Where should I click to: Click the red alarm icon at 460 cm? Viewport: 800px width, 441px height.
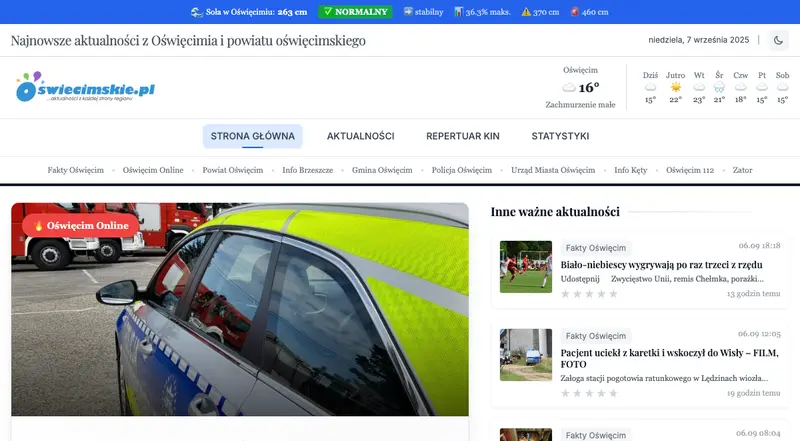[x=574, y=12]
